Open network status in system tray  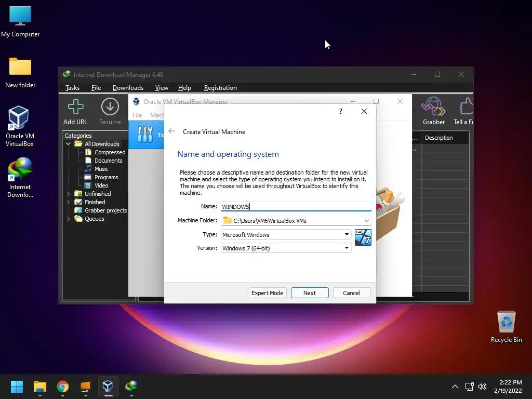[x=469, y=387]
